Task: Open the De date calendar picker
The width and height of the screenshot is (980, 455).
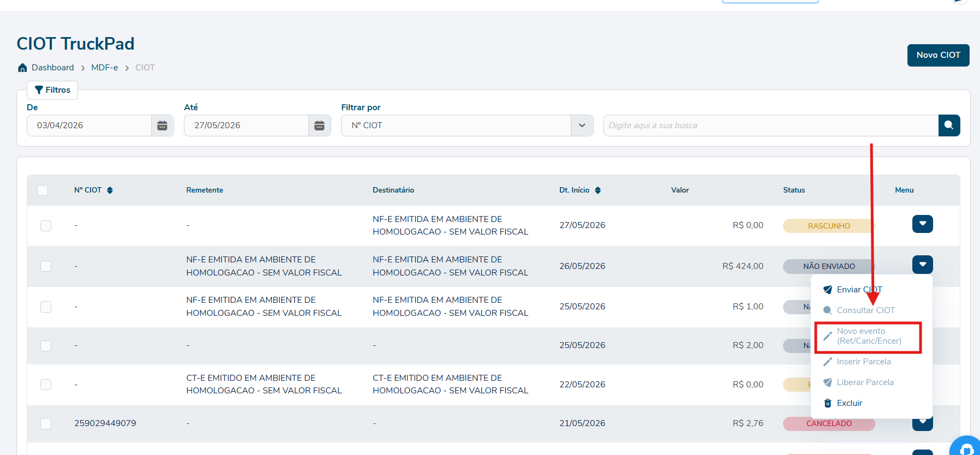Action: 162,125
